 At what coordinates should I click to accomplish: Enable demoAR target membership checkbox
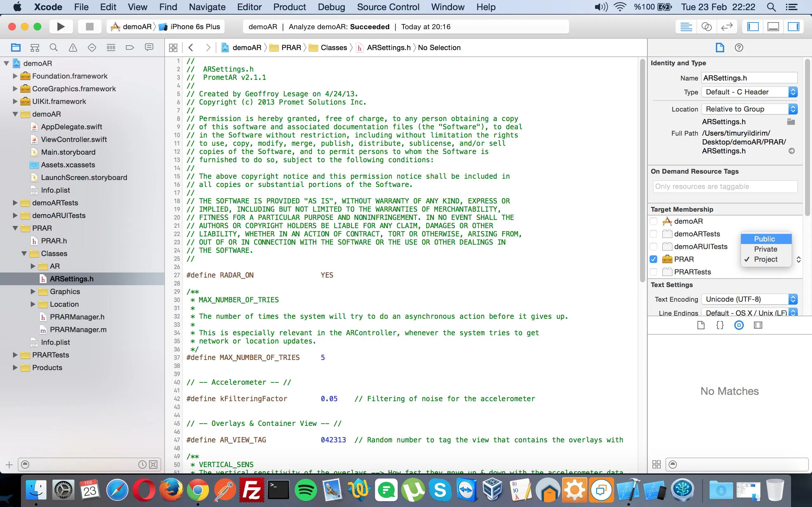pyautogui.click(x=653, y=221)
